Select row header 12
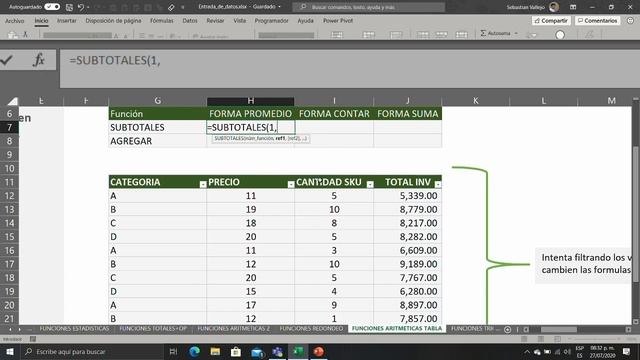 (9, 196)
